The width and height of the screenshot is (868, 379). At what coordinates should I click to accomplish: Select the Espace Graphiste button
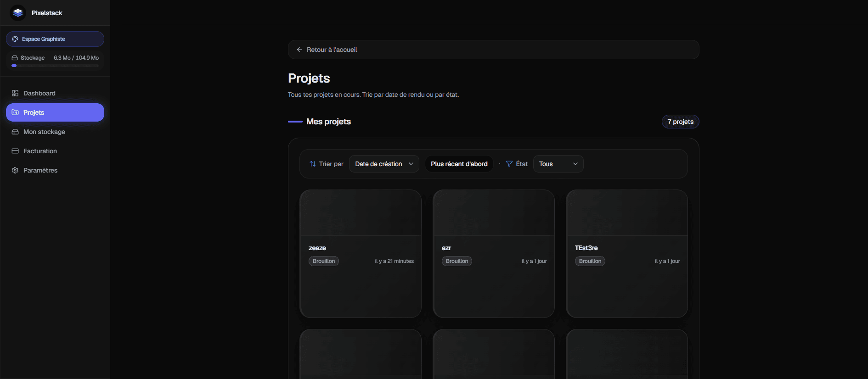coord(55,39)
